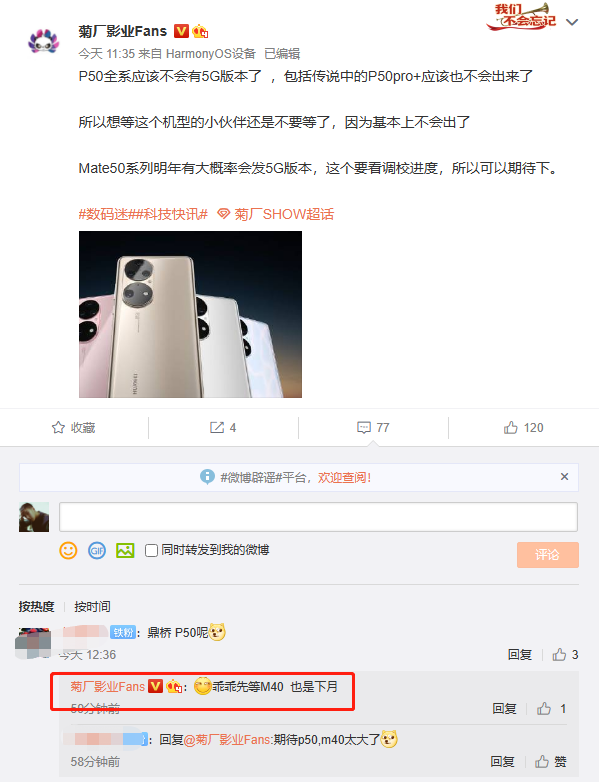Like the 乖乖先等M40 reply
Screen dimensions: 599x782
click(552, 708)
